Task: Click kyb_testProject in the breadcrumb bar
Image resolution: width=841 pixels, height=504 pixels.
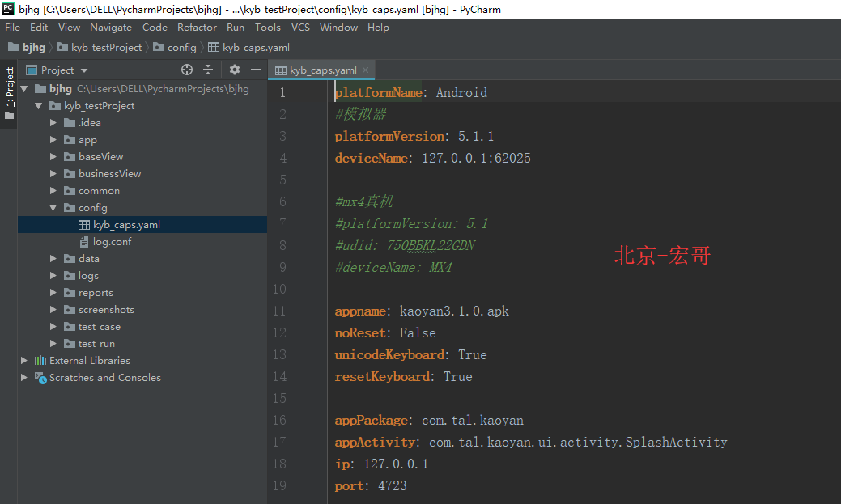Action: 106,48
